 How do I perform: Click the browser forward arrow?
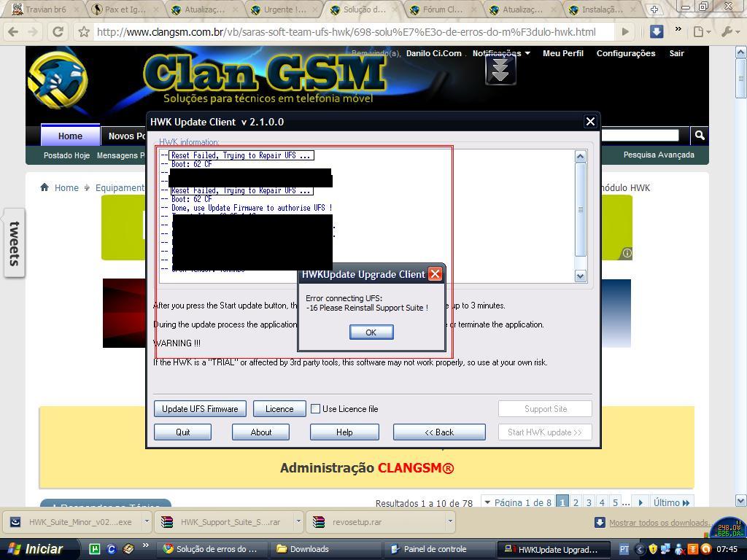pos(33,32)
